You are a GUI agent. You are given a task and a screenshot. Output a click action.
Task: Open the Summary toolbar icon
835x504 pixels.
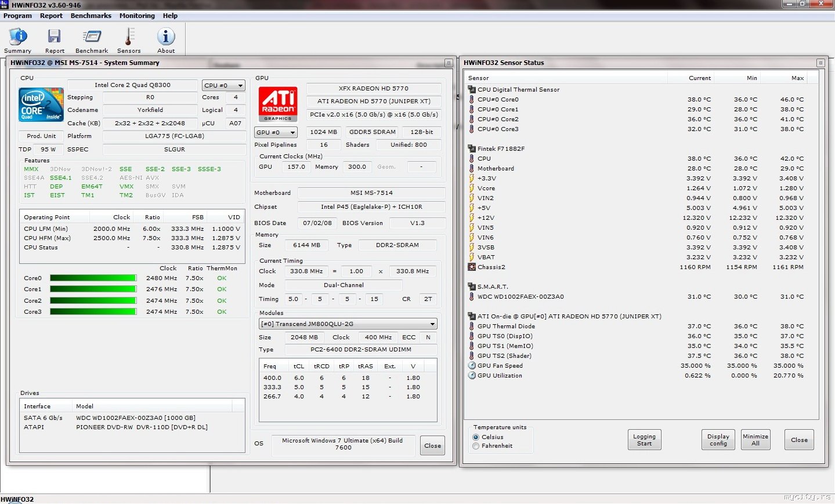click(18, 37)
